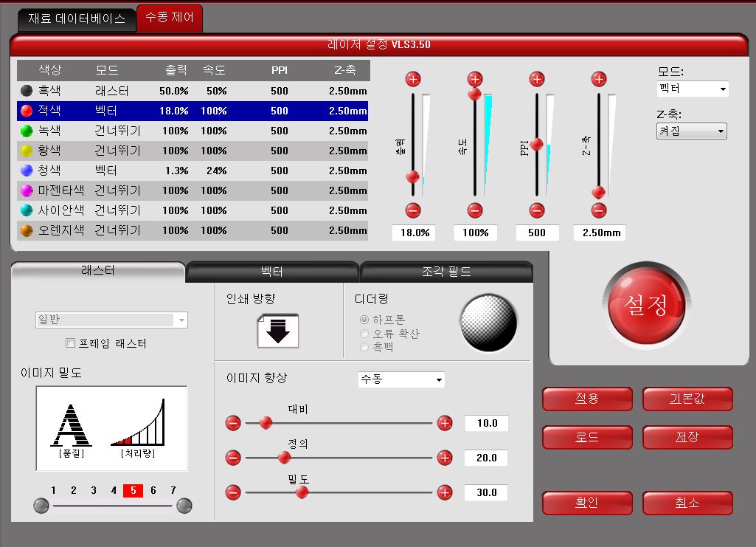756x547 pixels.
Task: Toggle the 프레임 래스터 checkbox
Action: 70,343
